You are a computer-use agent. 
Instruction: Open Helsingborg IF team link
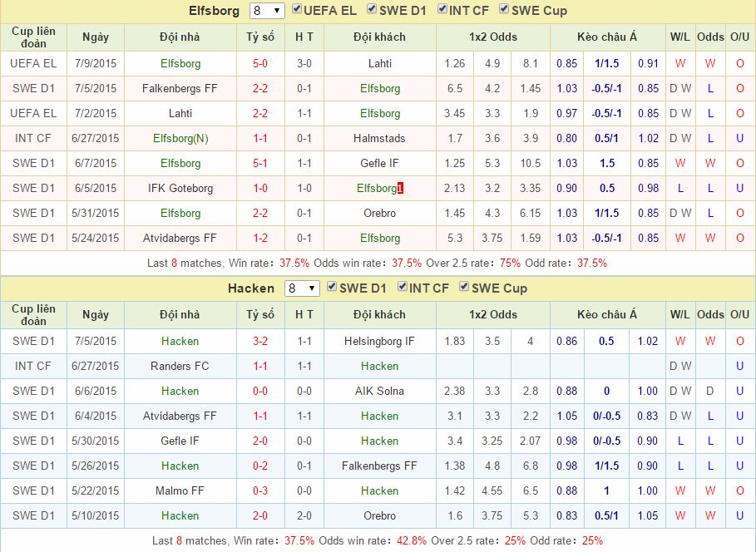(x=379, y=342)
